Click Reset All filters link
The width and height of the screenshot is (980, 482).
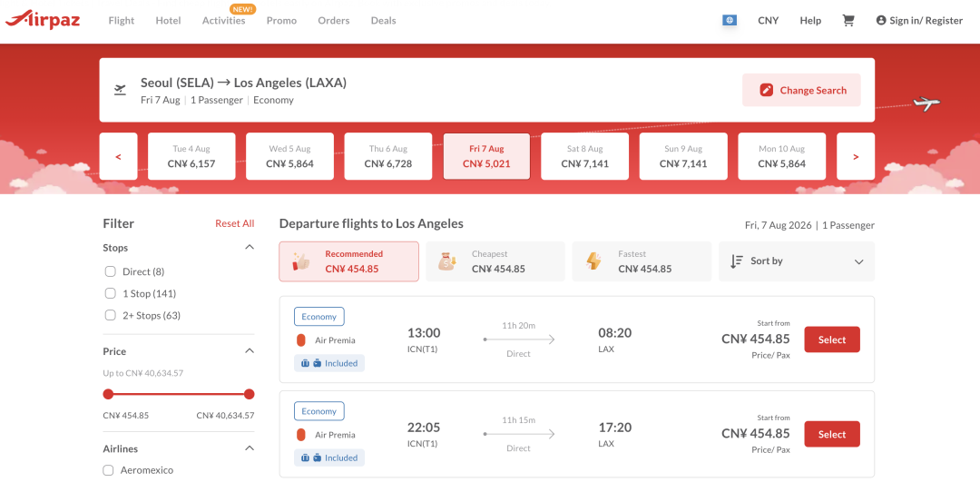(235, 224)
